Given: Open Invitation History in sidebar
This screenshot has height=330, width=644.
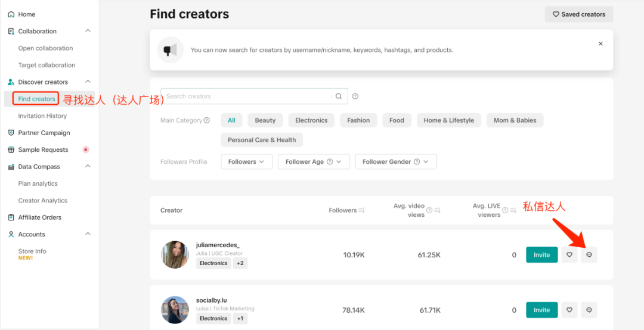Looking at the screenshot, I should click(42, 116).
